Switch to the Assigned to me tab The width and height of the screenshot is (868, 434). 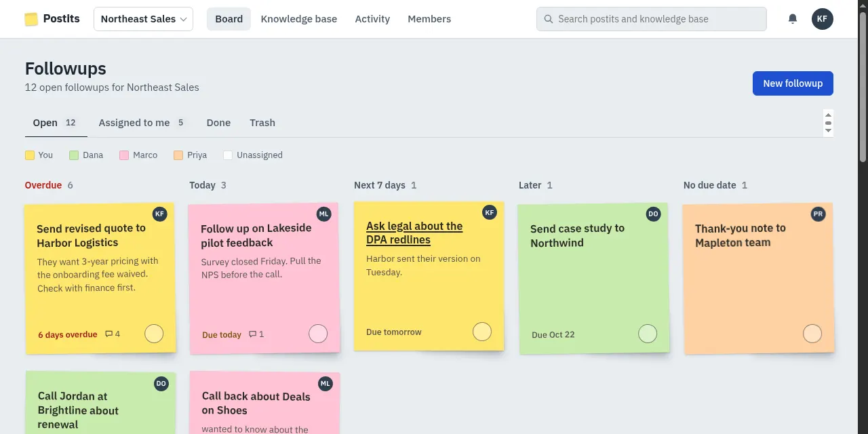coord(142,123)
